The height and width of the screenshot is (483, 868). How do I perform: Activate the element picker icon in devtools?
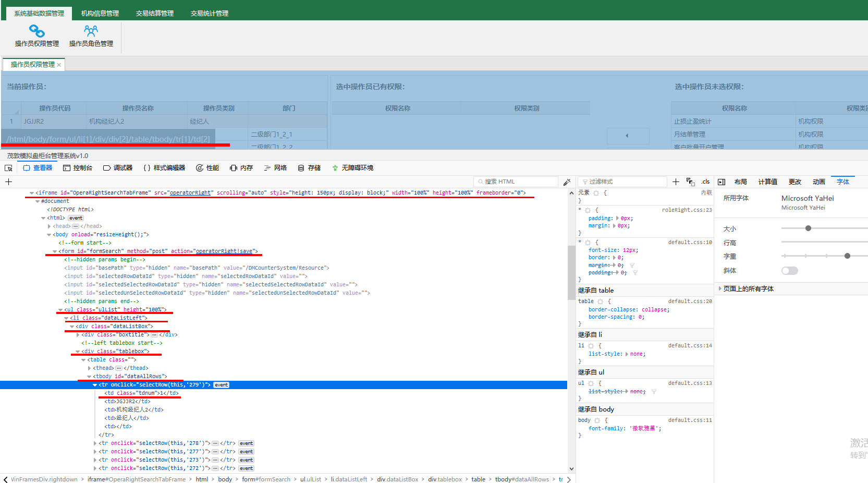click(8, 168)
